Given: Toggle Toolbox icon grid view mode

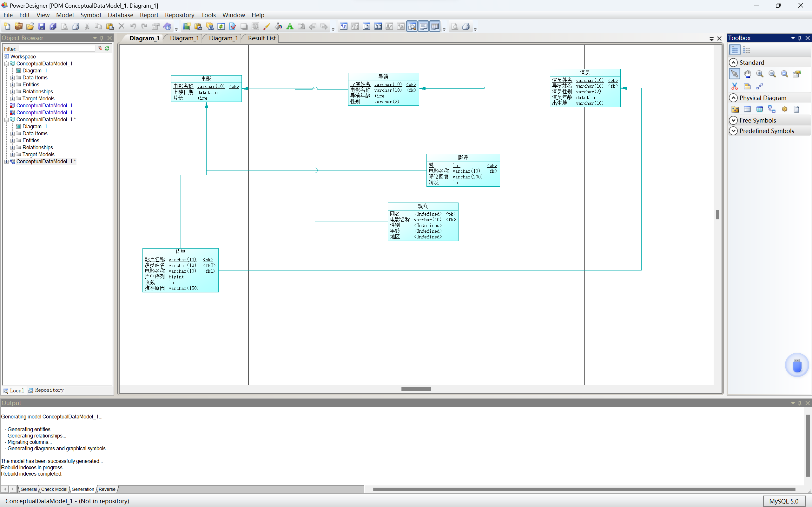Looking at the screenshot, I should (734, 50).
